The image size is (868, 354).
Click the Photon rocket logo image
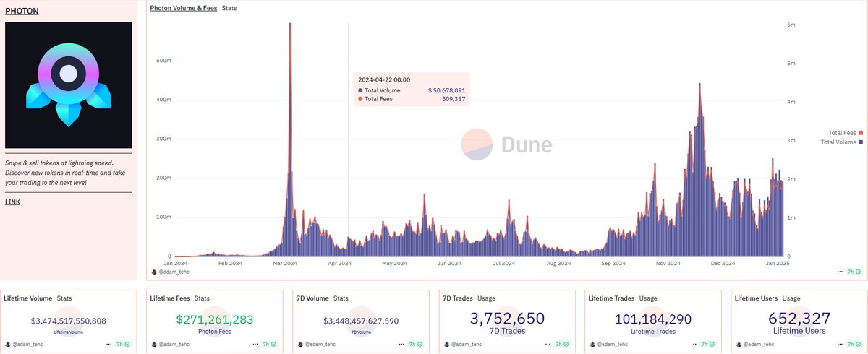coord(68,85)
